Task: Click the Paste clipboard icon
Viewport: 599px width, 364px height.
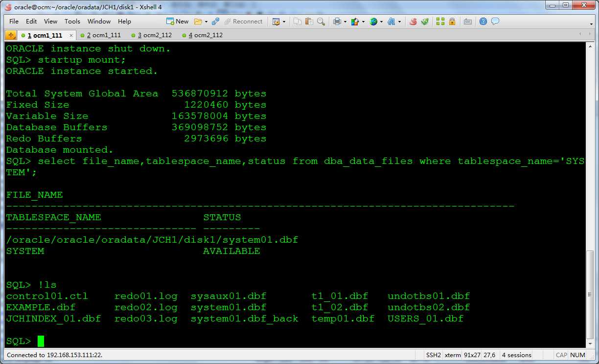Action: 309,22
